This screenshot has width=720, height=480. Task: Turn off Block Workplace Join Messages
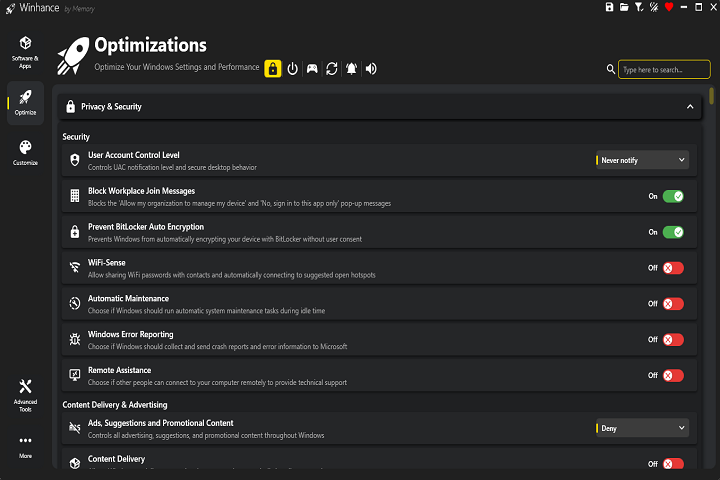click(x=672, y=196)
